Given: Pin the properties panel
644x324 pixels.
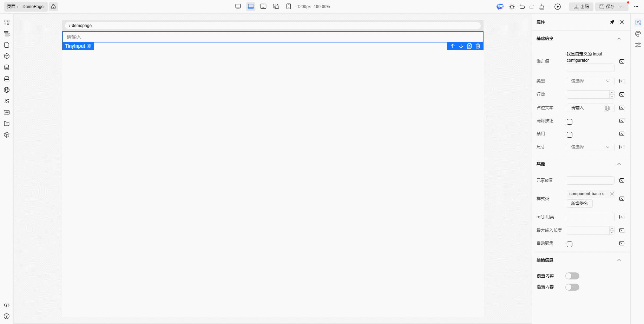Looking at the screenshot, I should (x=612, y=22).
